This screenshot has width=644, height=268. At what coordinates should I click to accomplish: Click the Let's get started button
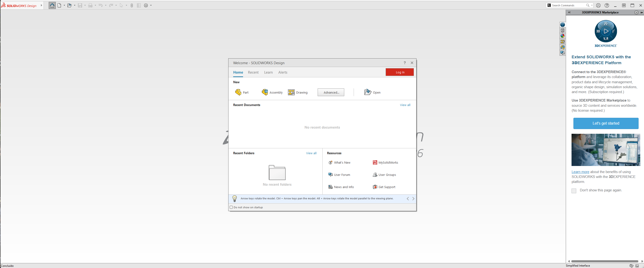tap(606, 123)
